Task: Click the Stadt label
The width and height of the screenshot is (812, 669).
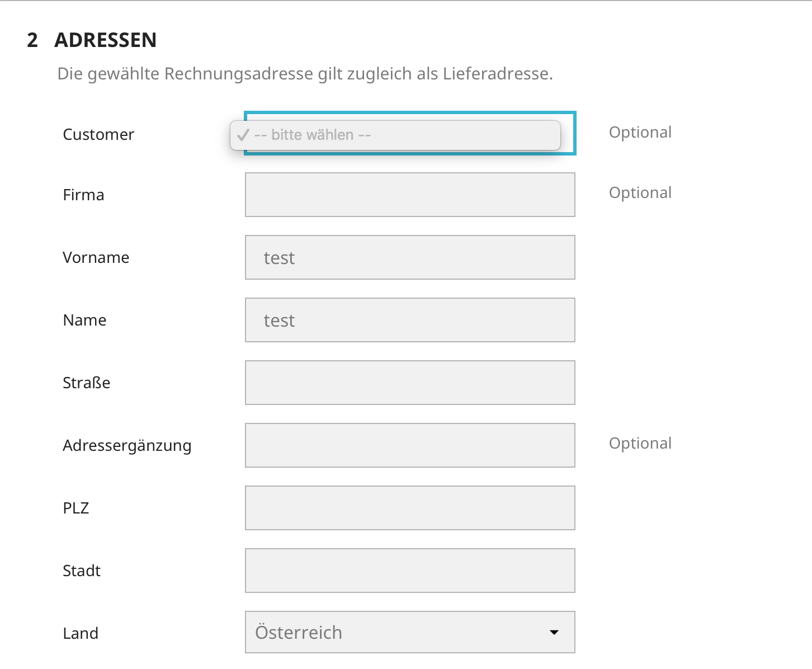Action: coord(82,571)
